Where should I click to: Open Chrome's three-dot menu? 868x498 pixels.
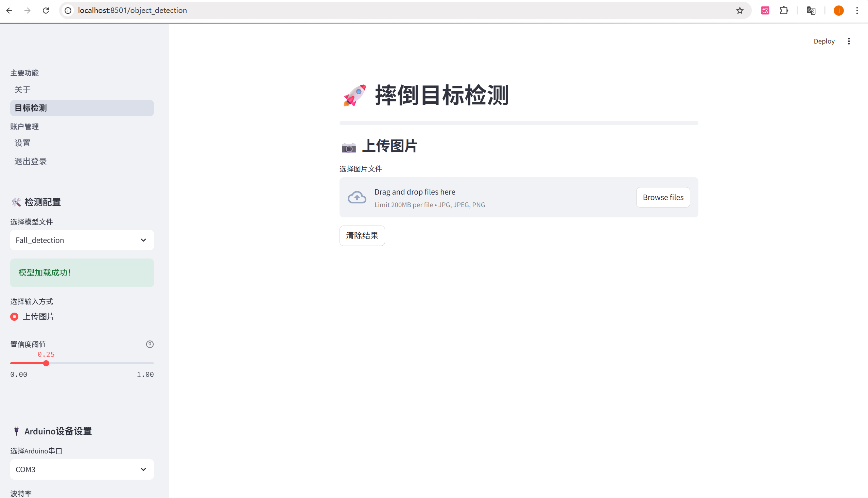pyautogui.click(x=857, y=10)
